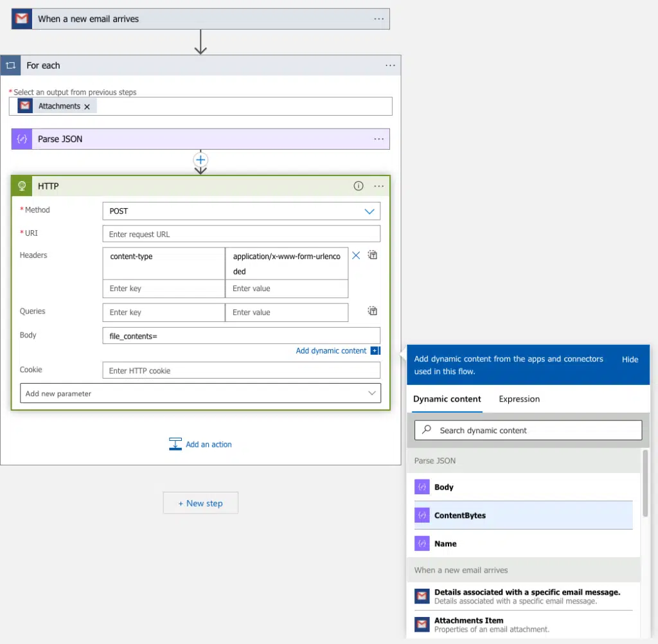
Task: Switch Headers to text mode icon
Action: [x=373, y=255]
